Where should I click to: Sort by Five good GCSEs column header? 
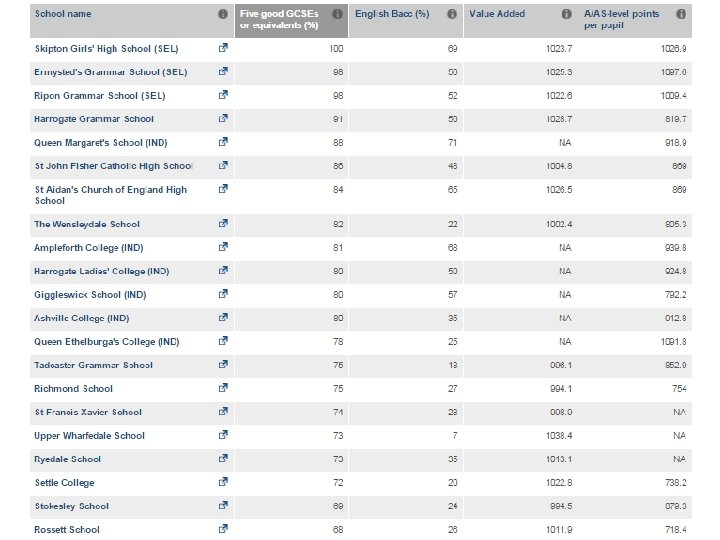coord(281,19)
